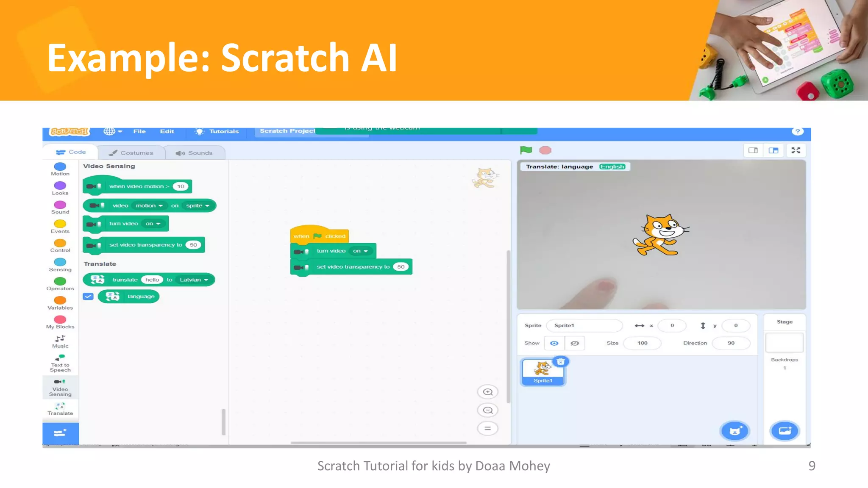The height and width of the screenshot is (488, 868).
Task: Open the File menu
Action: [x=139, y=131]
